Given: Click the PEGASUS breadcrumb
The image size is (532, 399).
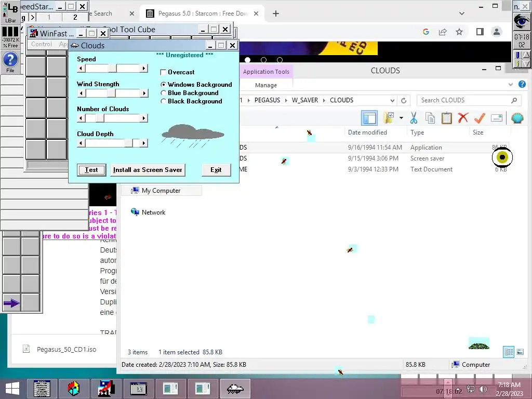Looking at the screenshot, I should coord(268,100).
